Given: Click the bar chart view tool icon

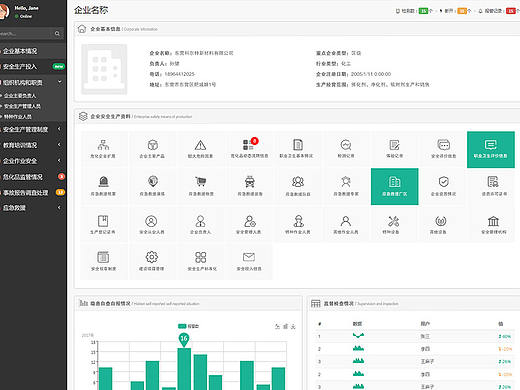Looking at the screenshot, I should pyautogui.click(x=285, y=327).
